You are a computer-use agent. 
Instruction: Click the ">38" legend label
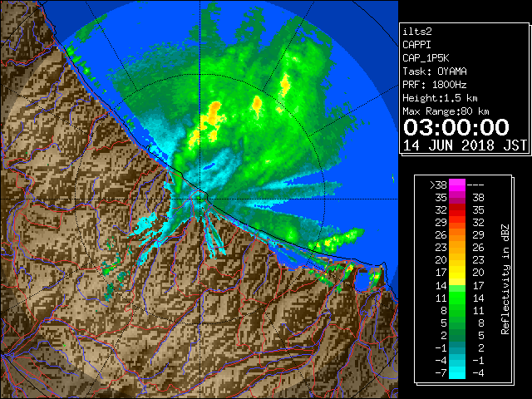(438, 185)
